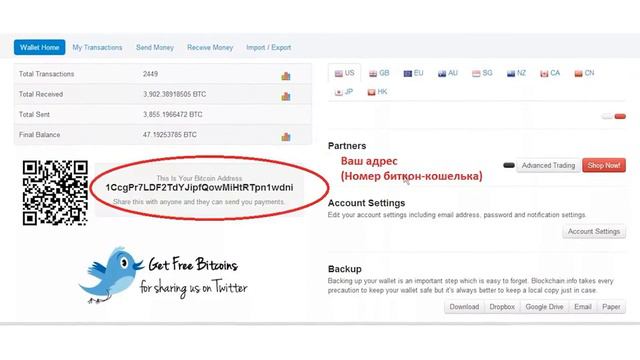This screenshot has height=360, width=640.
Task: Click the Twitter bird free bitcoins banner
Action: point(163,276)
